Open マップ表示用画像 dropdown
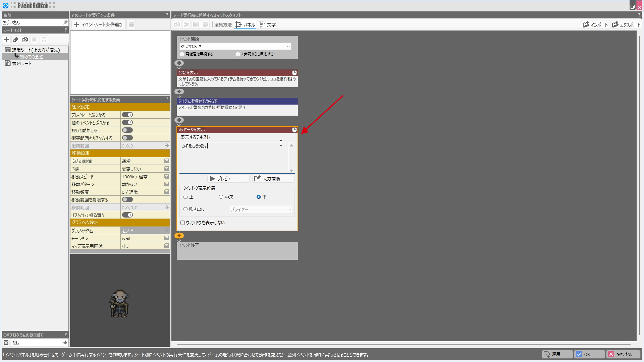This screenshot has width=644, height=362. (x=166, y=246)
